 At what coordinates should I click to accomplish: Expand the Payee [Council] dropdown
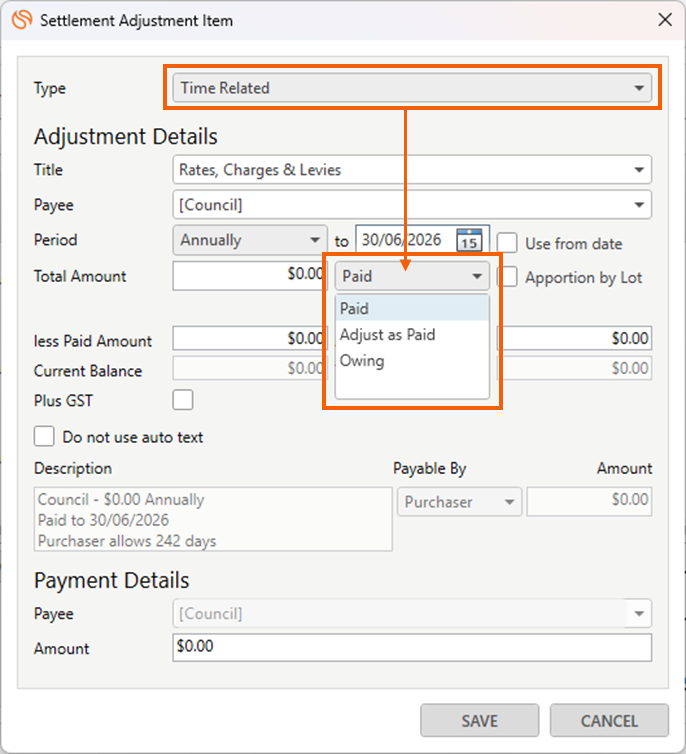coord(411,205)
